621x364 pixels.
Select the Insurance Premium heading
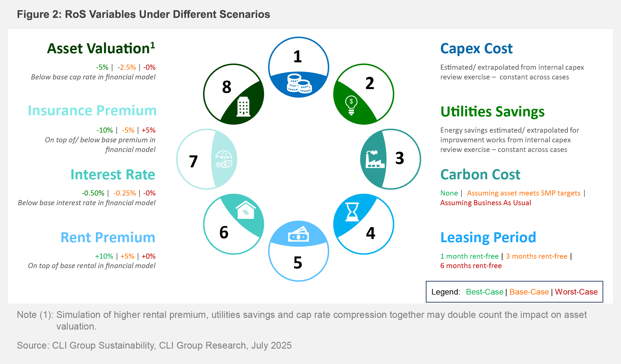coord(92,110)
